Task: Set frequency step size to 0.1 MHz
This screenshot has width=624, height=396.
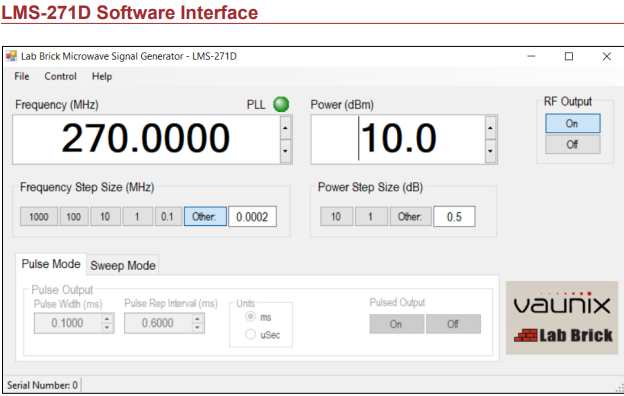Action: pos(168,217)
